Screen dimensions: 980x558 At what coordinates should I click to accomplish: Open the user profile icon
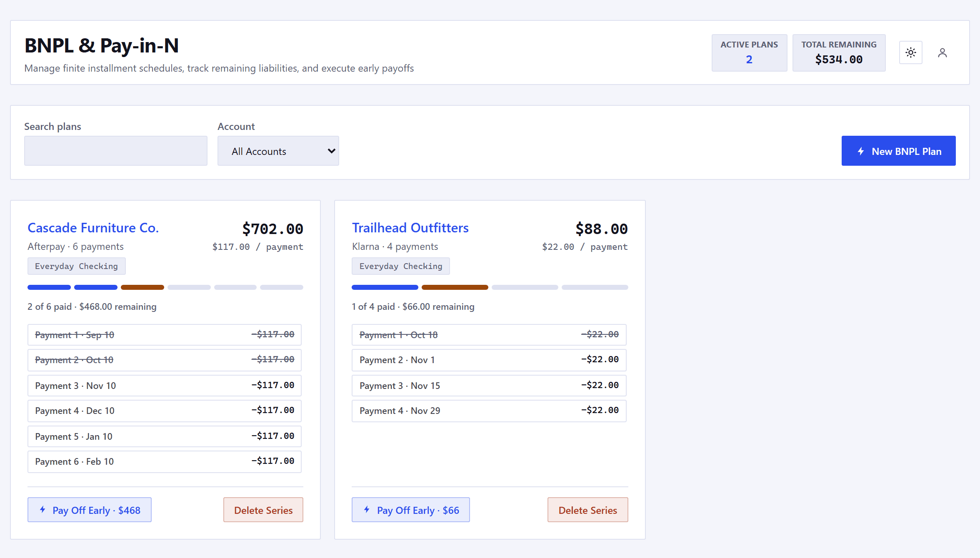[942, 52]
